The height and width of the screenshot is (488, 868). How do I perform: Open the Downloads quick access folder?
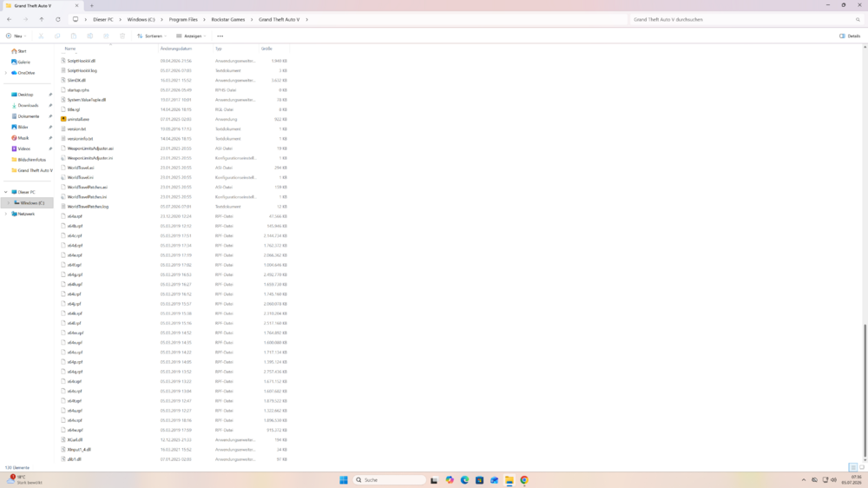pyautogui.click(x=28, y=105)
